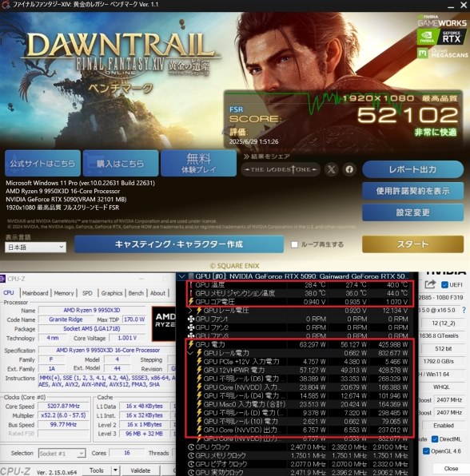Click warning icon beside GPU メモリジャンクション温度

click(x=191, y=293)
